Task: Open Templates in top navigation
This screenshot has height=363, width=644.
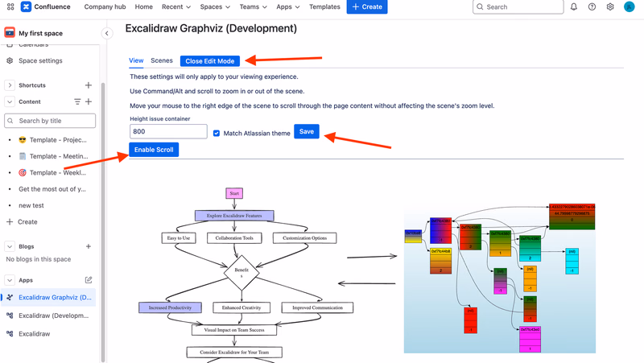Action: tap(324, 6)
